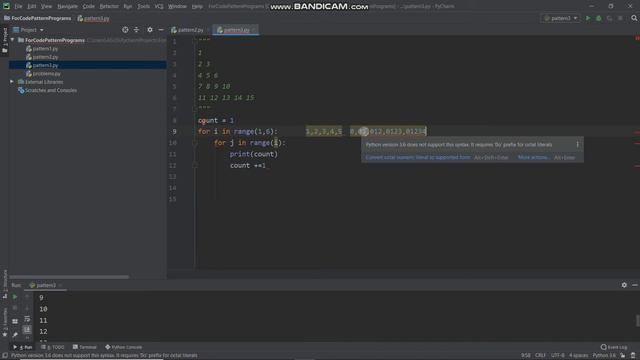
Task: Open the 6: TODO tool window button
Action: point(53,347)
